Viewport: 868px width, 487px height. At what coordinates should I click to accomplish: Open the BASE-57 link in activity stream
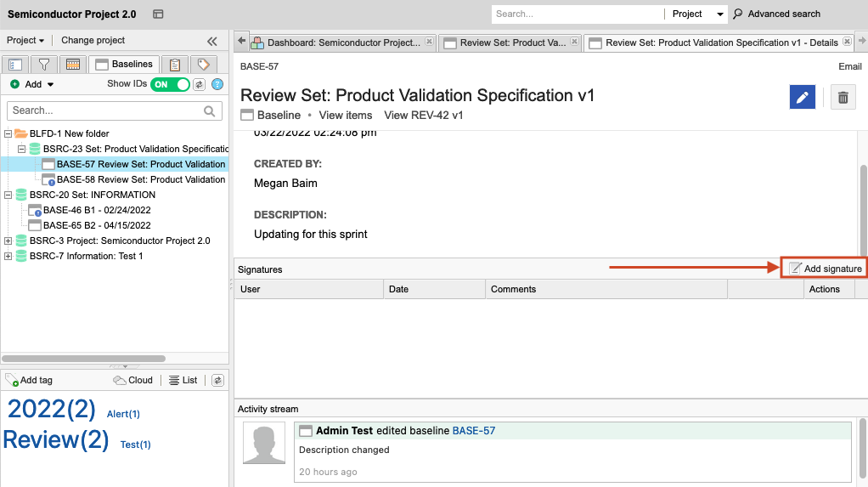(473, 431)
